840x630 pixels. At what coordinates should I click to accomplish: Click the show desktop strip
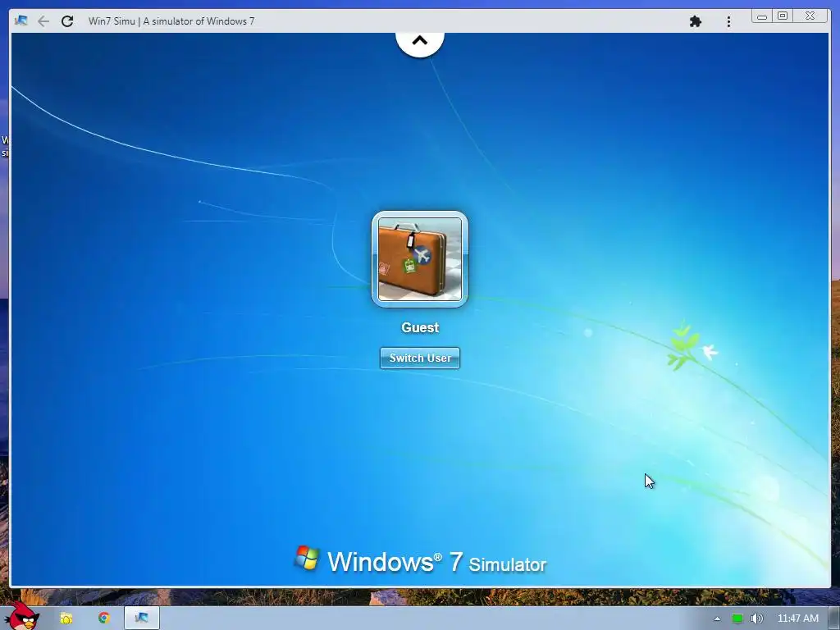click(x=834, y=619)
